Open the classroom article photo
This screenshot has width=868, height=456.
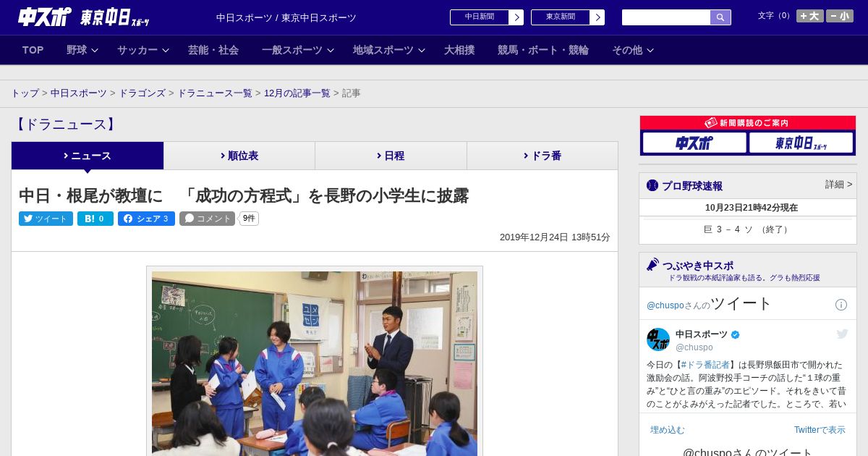(x=315, y=363)
